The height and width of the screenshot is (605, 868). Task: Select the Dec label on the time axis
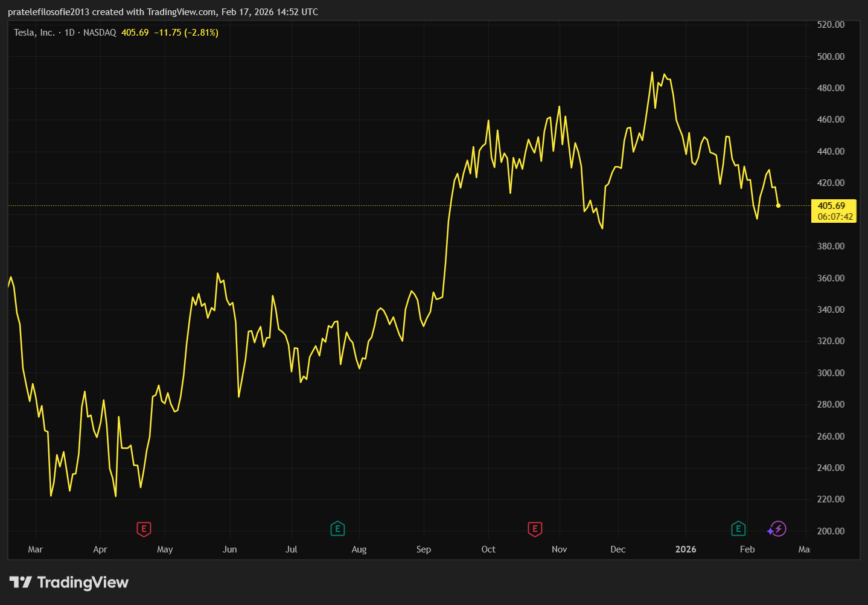(618, 549)
